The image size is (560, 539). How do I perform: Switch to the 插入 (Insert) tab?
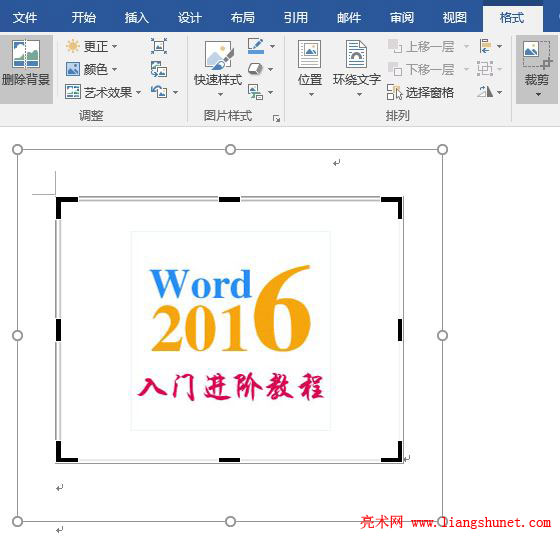[136, 18]
